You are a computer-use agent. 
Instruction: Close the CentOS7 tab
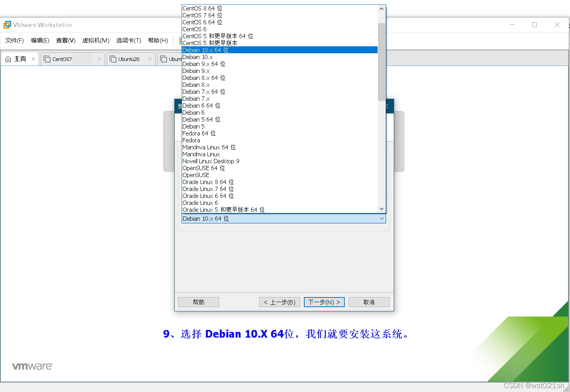click(x=99, y=59)
